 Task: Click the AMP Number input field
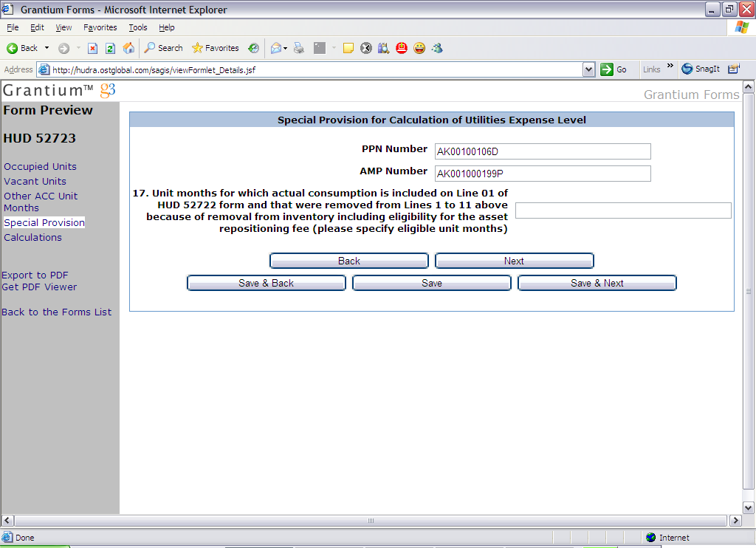(x=543, y=174)
